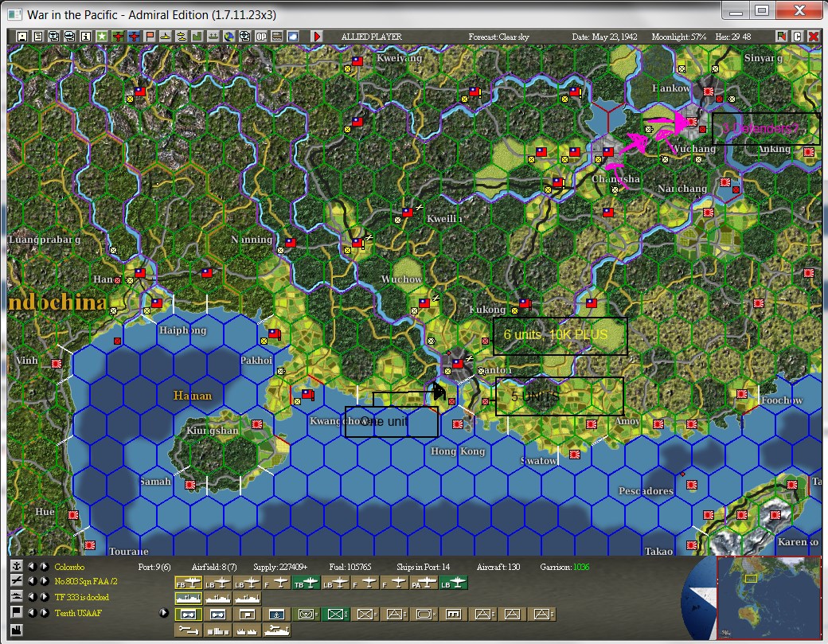The image size is (828, 644).
Task: Click the OP toolbar button
Action: click(x=261, y=37)
